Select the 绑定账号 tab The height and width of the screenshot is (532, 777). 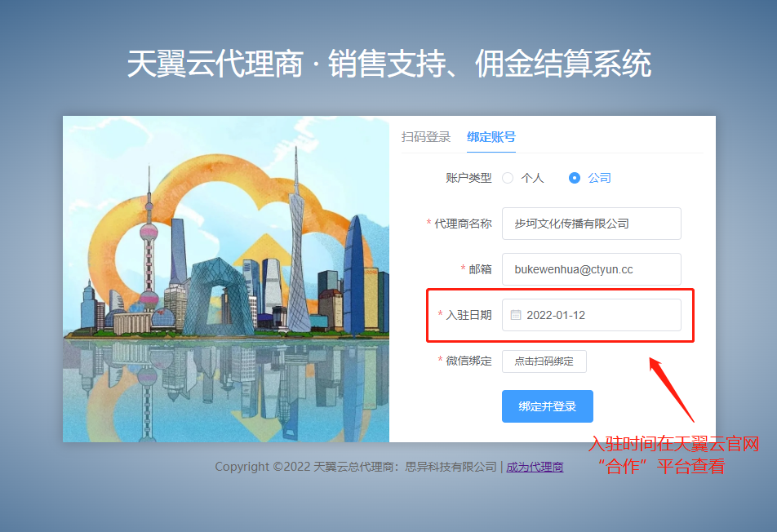pyautogui.click(x=491, y=137)
